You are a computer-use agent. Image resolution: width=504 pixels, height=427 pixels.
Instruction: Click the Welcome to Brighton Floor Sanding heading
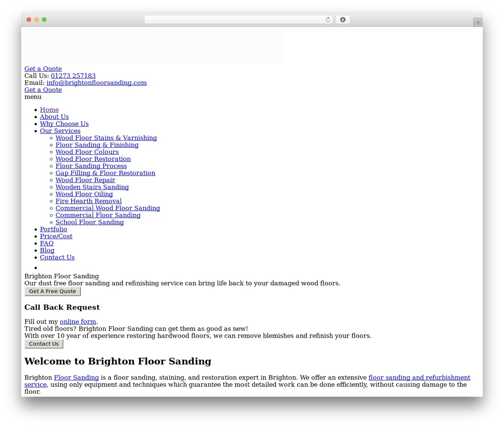point(118,362)
